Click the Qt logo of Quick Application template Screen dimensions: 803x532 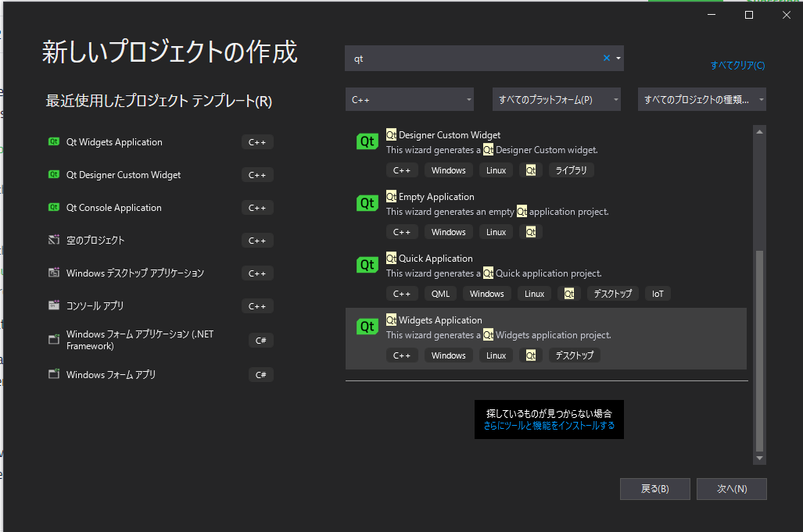(367, 265)
